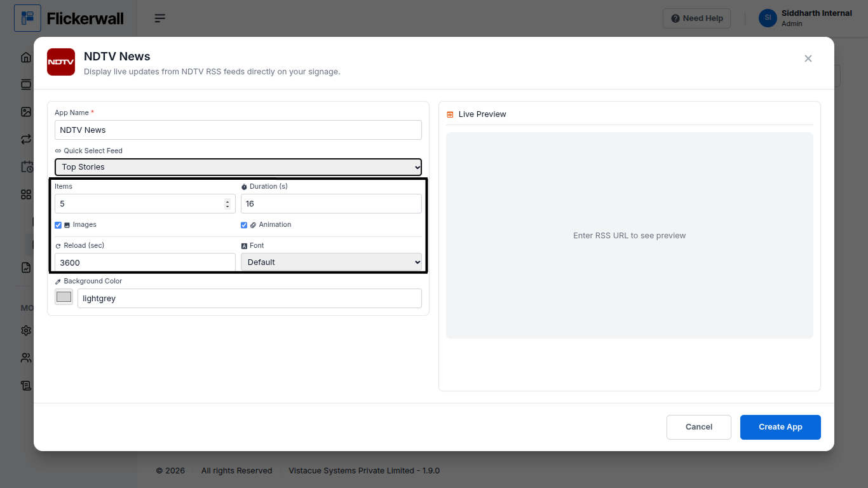Open the Media image icon in sidebar
868x488 pixels.
[26, 112]
